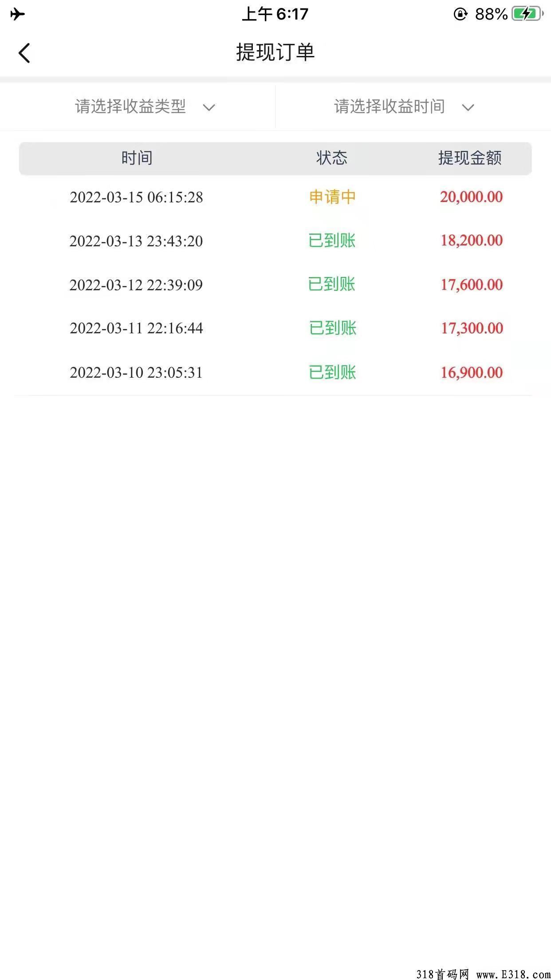Viewport: 551px width, 980px height.
Task: Tap the back arrow icon
Action: click(x=24, y=53)
